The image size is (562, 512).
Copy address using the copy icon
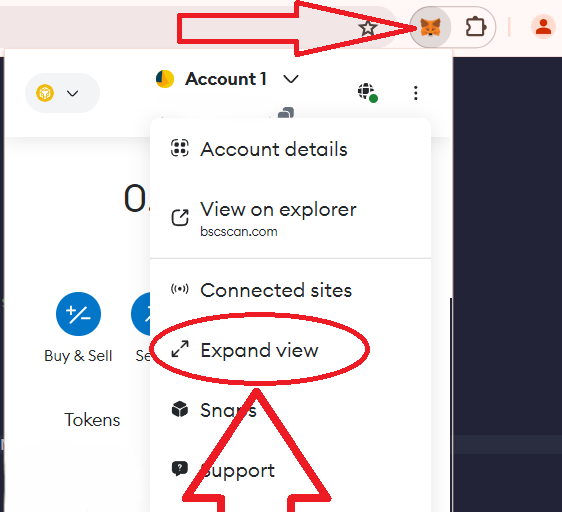pos(286,113)
